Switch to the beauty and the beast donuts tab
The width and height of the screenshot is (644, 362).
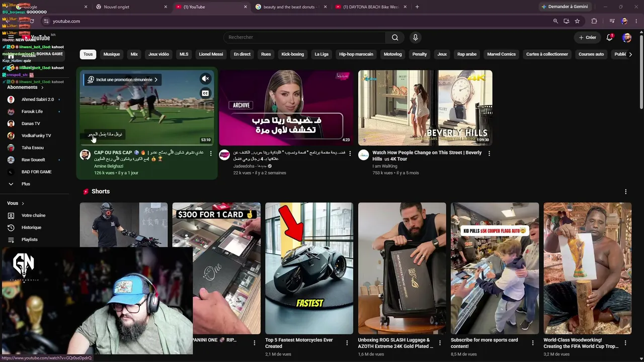(x=291, y=7)
